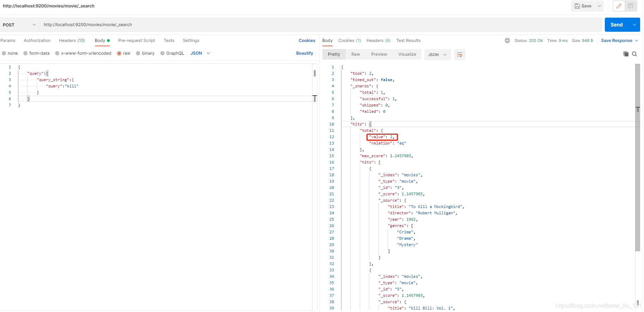Click the request editor vertical scrollbar thumb

coord(315,73)
